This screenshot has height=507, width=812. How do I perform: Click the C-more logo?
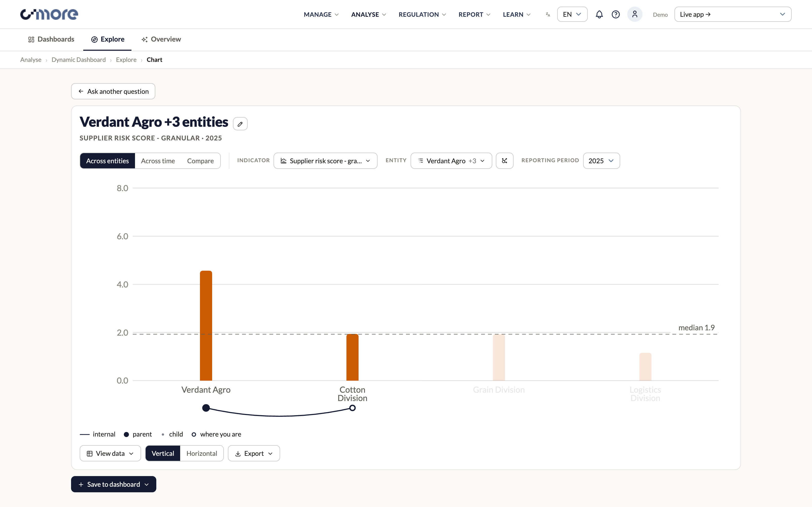49,14
